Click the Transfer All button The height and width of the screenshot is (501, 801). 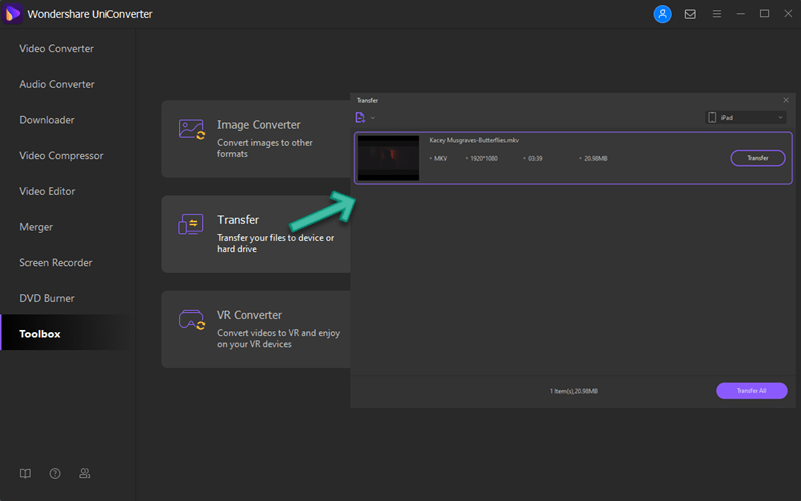pyautogui.click(x=751, y=391)
